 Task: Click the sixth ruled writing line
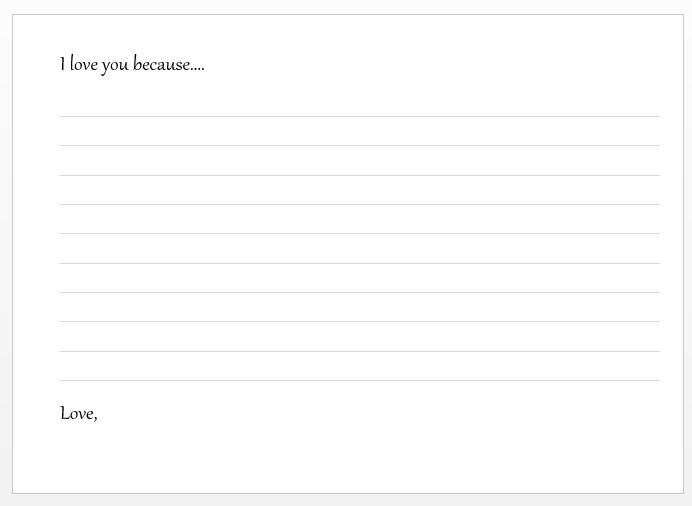point(360,263)
